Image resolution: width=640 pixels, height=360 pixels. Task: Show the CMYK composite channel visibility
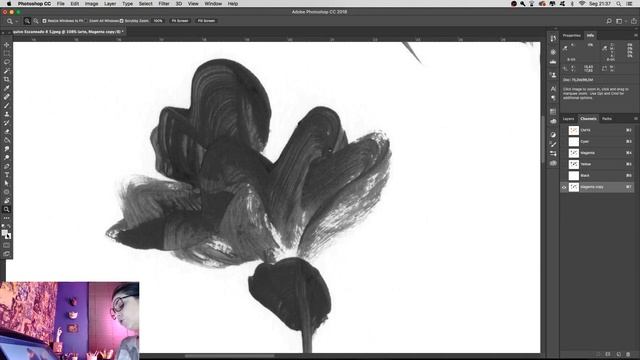tap(564, 130)
